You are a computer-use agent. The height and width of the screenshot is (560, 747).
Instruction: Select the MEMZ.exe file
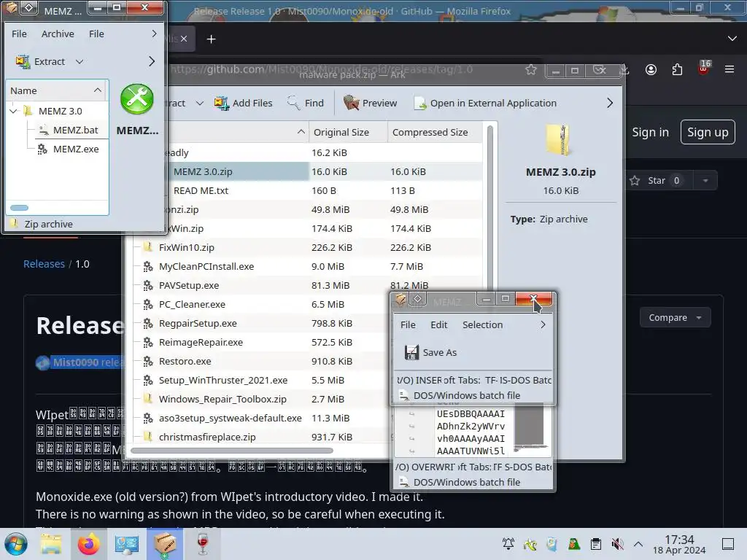pyautogui.click(x=76, y=149)
